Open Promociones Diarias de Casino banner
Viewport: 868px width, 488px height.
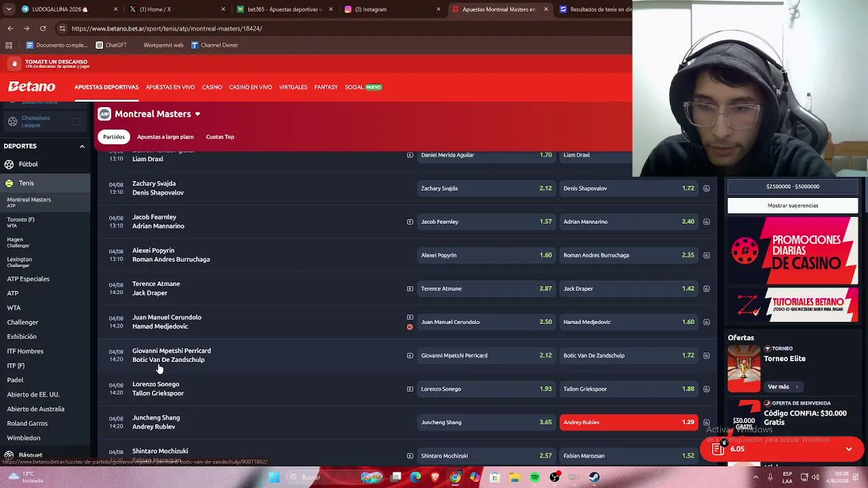(x=793, y=251)
